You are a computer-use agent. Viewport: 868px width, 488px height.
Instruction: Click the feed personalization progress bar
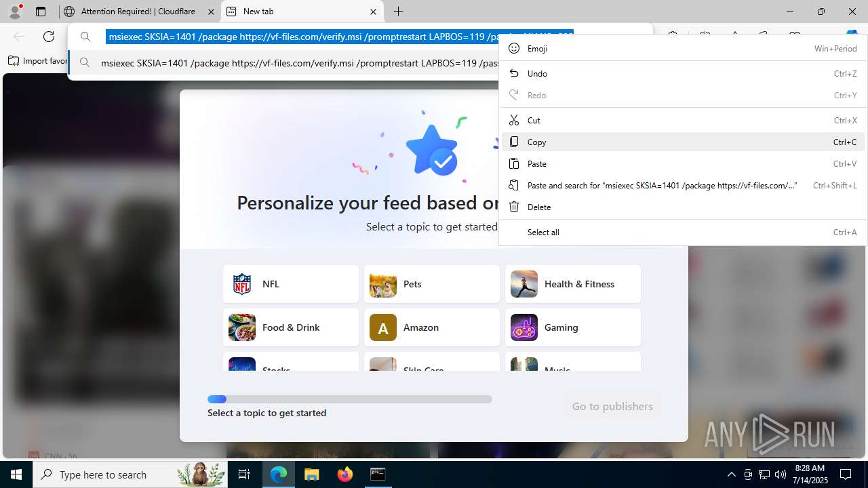click(x=350, y=399)
